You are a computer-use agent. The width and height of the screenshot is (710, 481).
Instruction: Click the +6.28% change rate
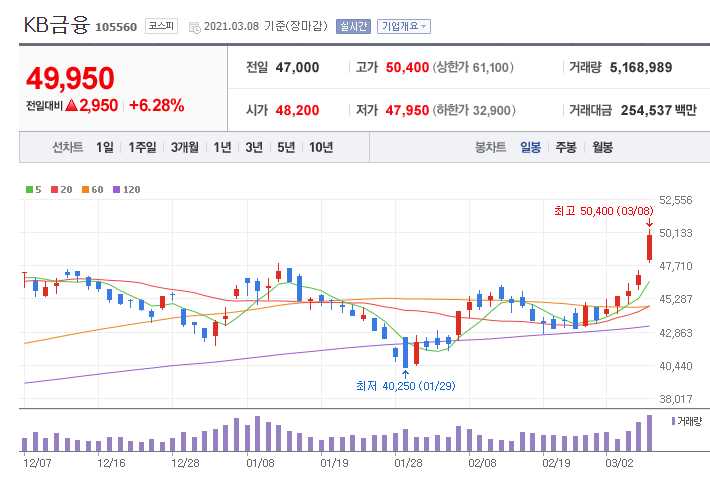(157, 106)
